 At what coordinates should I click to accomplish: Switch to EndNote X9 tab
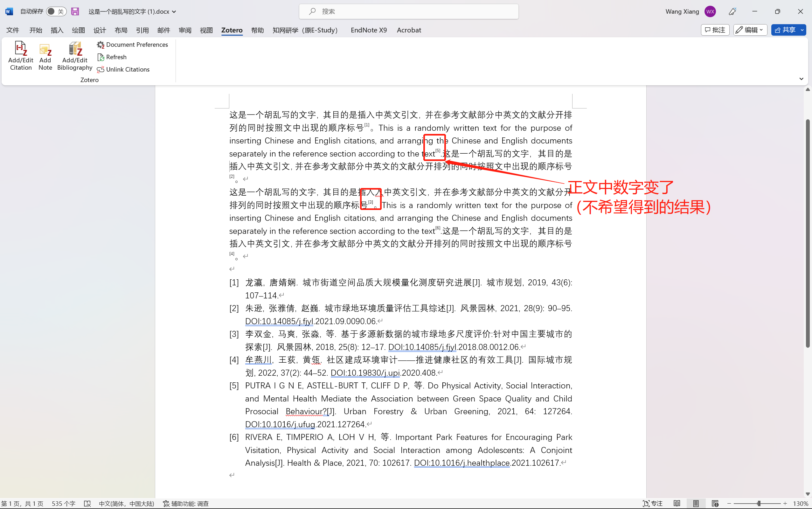pos(369,30)
